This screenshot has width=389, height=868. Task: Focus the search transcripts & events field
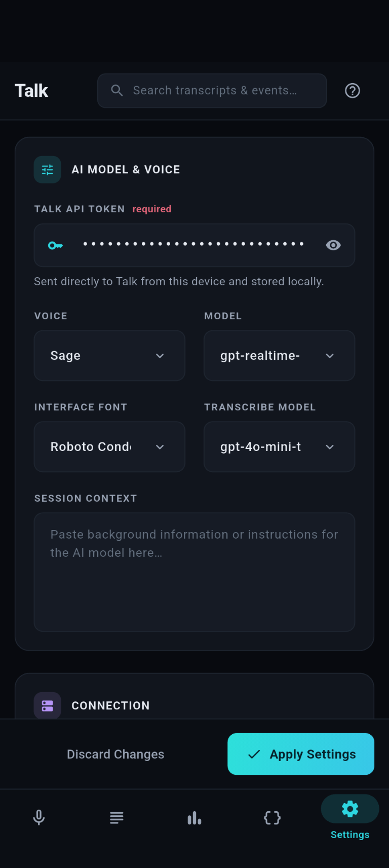[x=212, y=91]
